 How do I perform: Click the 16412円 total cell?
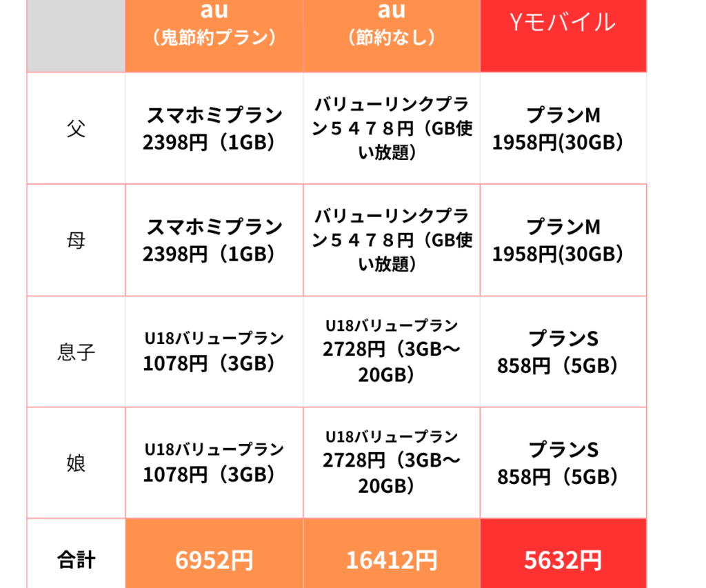(392, 559)
